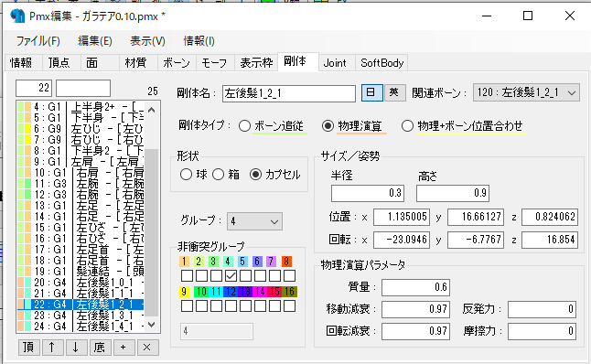Click the 位置 y field
This screenshot has width=591, height=364.
[476, 217]
